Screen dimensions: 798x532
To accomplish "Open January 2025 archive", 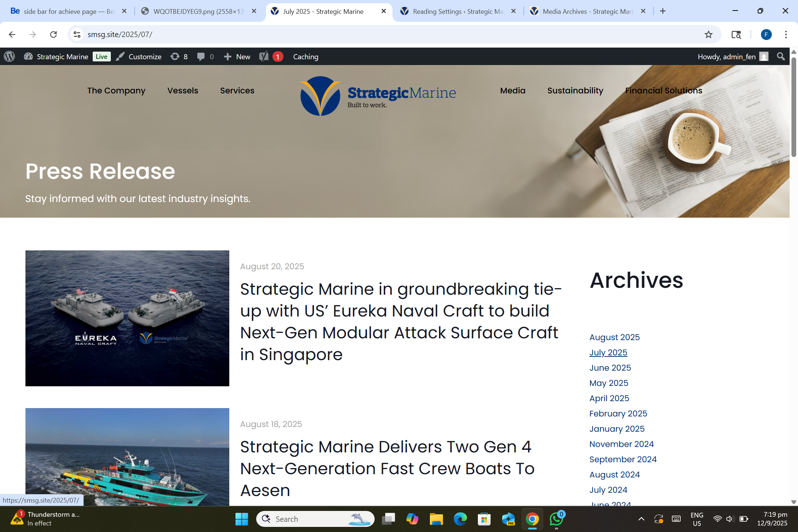I will click(x=617, y=429).
